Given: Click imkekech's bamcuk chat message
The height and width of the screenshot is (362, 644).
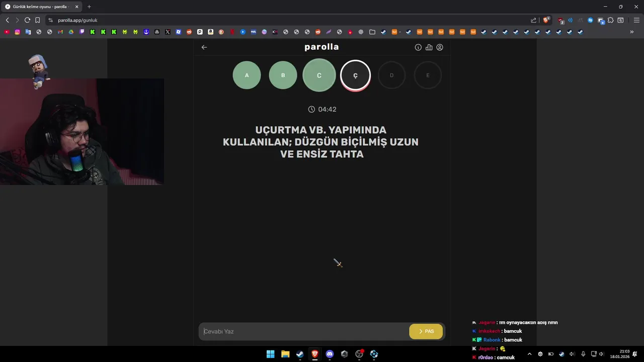Looking at the screenshot, I should tap(497, 331).
